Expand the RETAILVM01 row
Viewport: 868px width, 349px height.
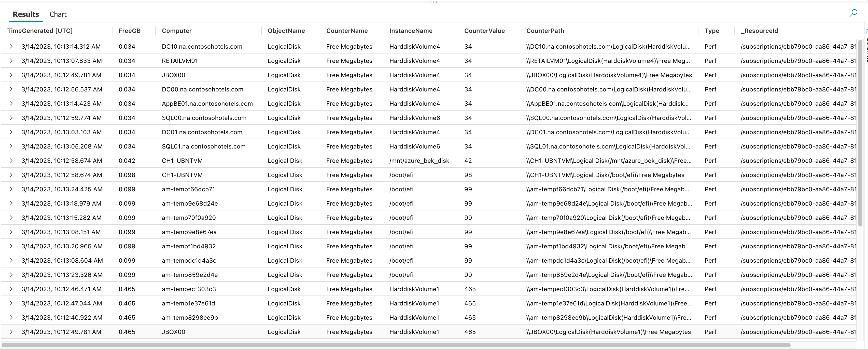pyautogui.click(x=11, y=61)
